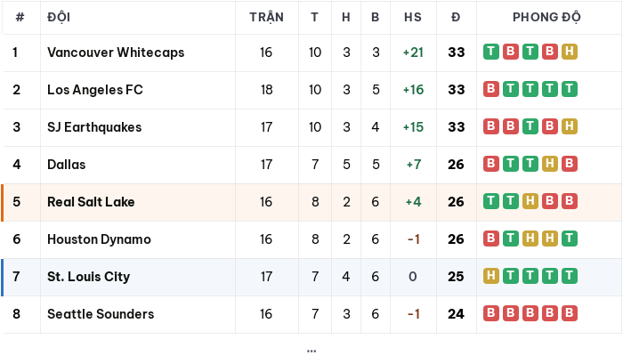This screenshot has height=364, width=623.
Task: Click Real Salt Lake's yellow H badge
Action: pyautogui.click(x=530, y=201)
